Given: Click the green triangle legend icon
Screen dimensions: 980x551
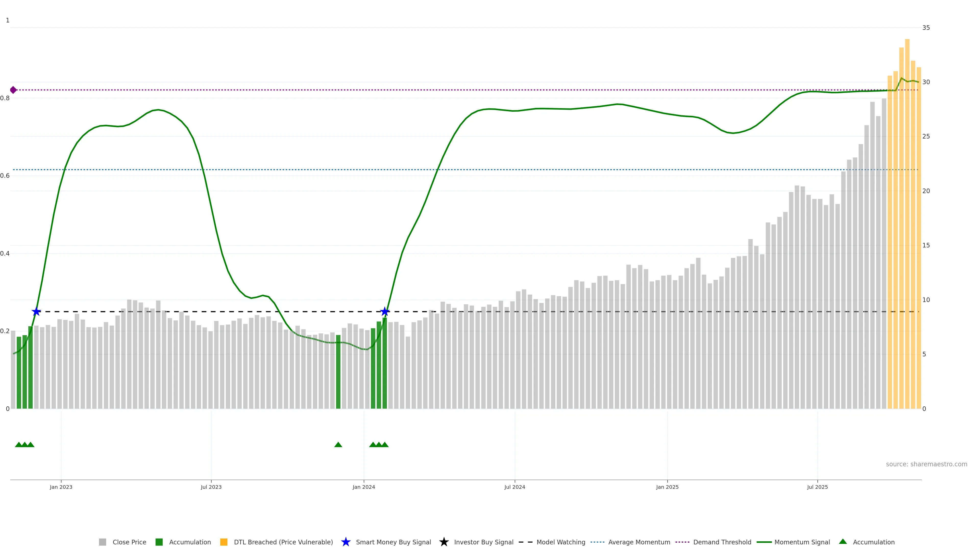Looking at the screenshot, I should (843, 542).
